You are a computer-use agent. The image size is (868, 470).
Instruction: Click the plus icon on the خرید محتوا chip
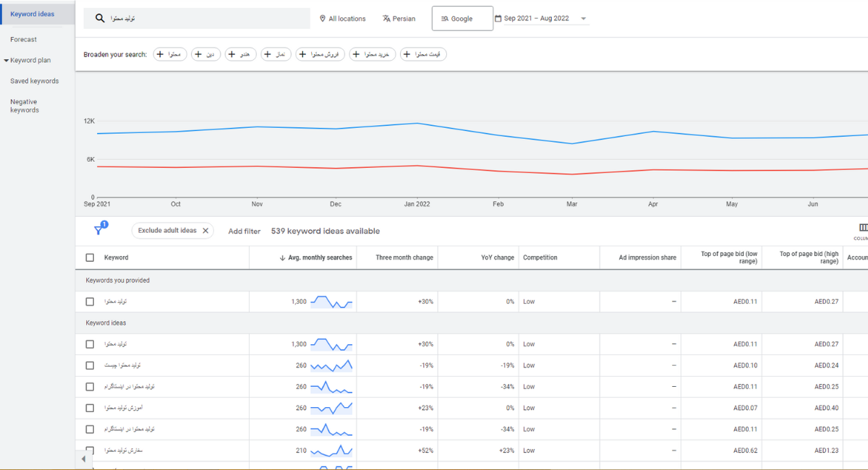coord(356,54)
